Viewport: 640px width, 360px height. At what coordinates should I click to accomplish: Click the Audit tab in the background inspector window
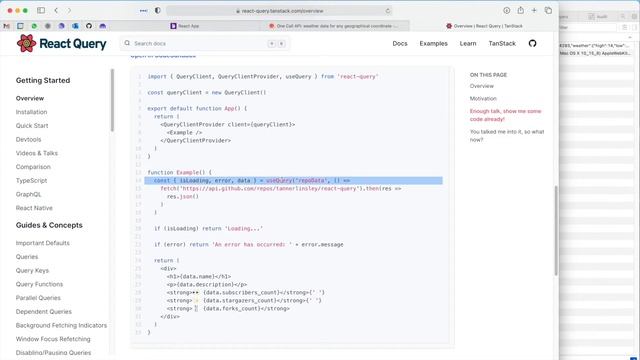pyautogui.click(x=598, y=17)
